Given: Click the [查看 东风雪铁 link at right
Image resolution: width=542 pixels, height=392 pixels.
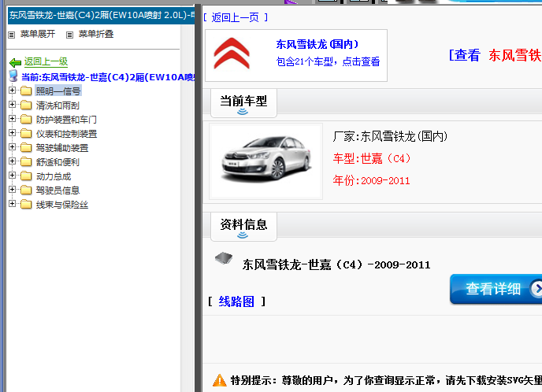Looking at the screenshot, I should (495, 55).
